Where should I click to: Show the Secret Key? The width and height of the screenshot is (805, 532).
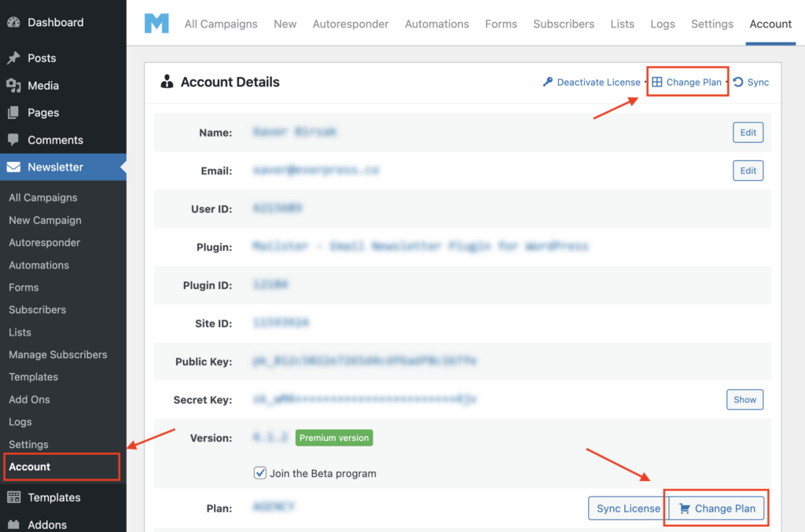(744, 400)
